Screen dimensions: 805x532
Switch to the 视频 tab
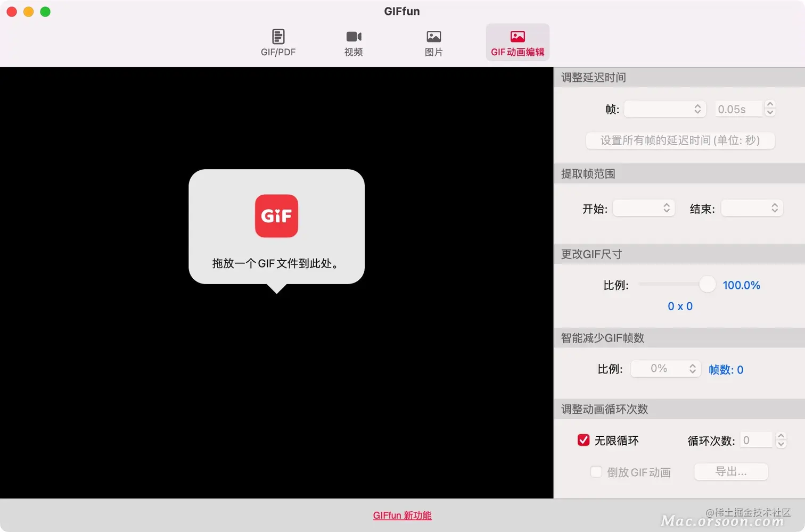(x=354, y=43)
